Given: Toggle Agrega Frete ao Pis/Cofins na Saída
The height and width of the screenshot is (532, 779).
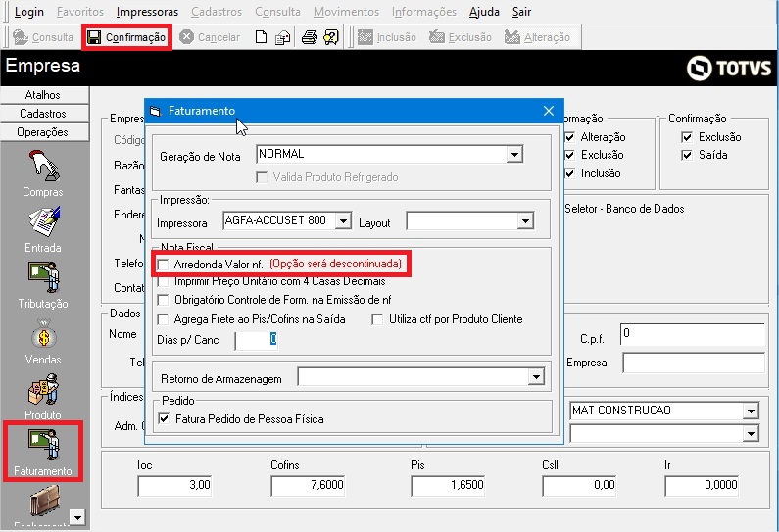Looking at the screenshot, I should (163, 319).
